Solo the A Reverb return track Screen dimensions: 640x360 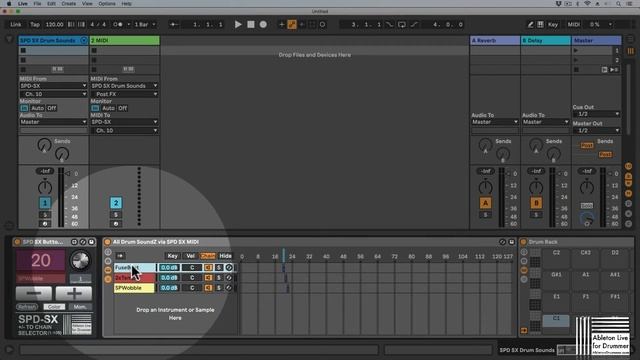coord(485,215)
